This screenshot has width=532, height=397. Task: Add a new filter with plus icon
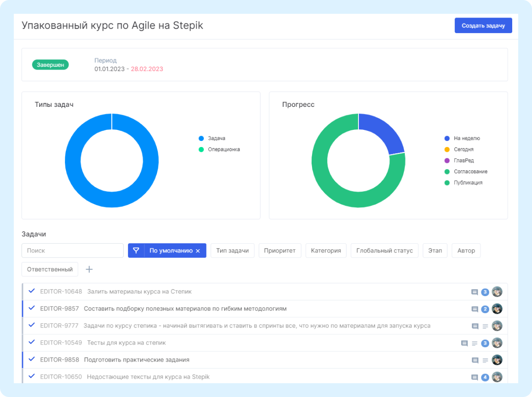pos(89,269)
